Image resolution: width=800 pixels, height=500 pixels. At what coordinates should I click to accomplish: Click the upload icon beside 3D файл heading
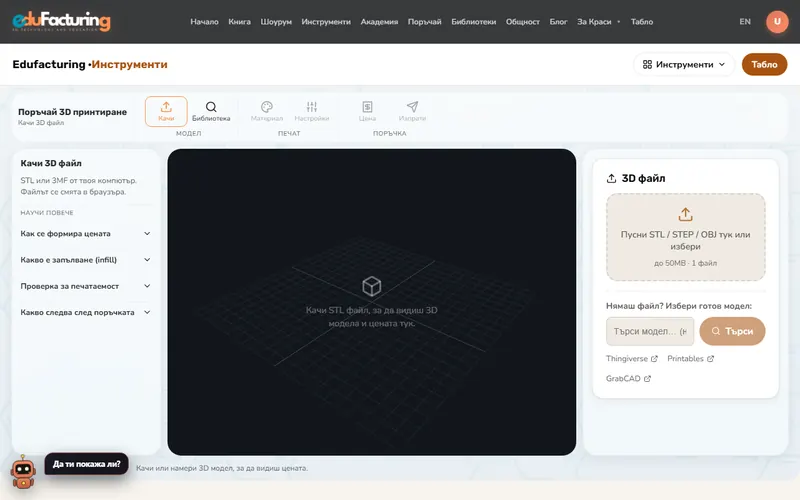point(611,179)
